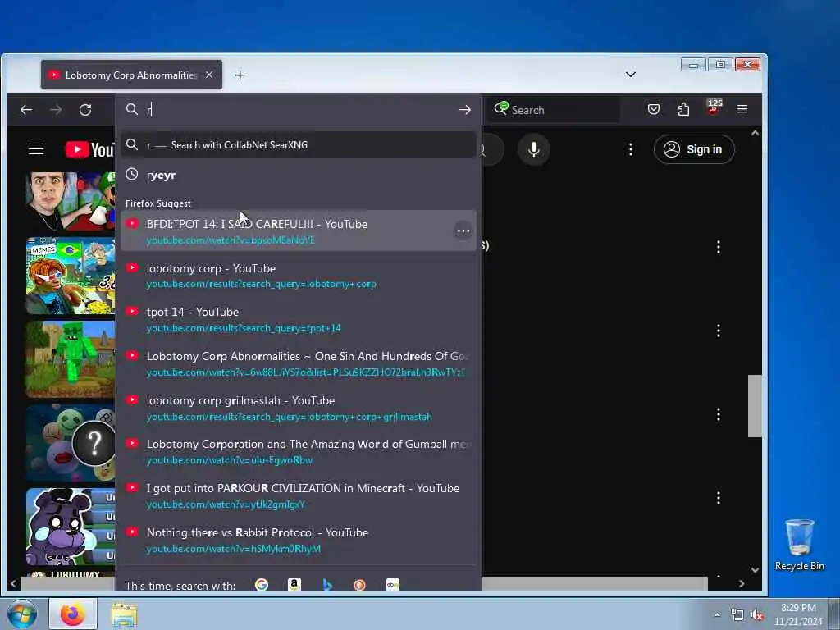Click the muted volume tray icon
Image resolution: width=840 pixels, height=630 pixels.
757,615
